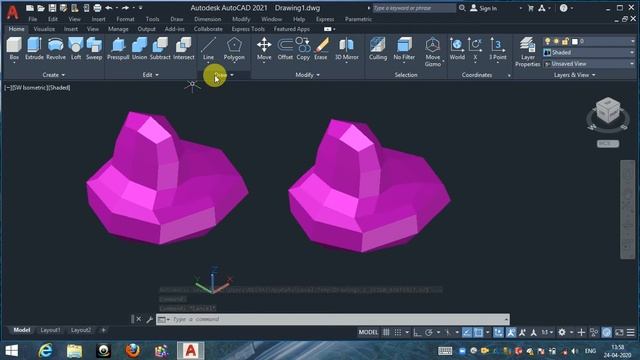640x360 pixels.
Task: Expand the Modify panel
Action: [x=307, y=75]
